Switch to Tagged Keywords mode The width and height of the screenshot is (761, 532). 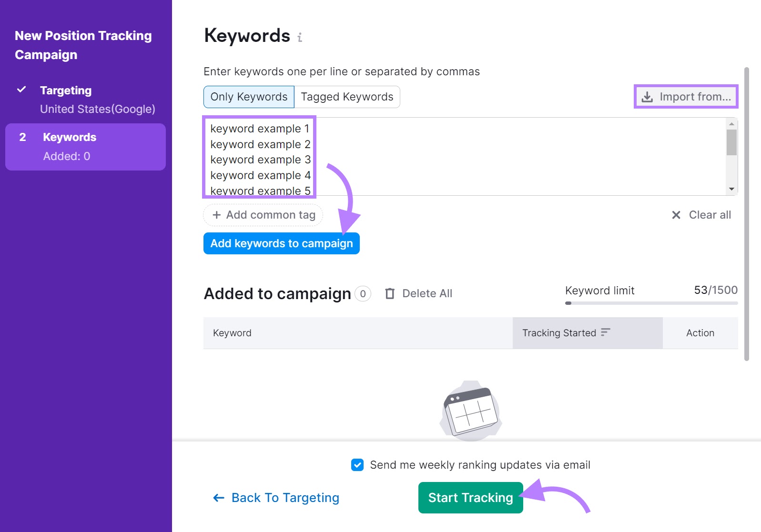click(x=347, y=96)
